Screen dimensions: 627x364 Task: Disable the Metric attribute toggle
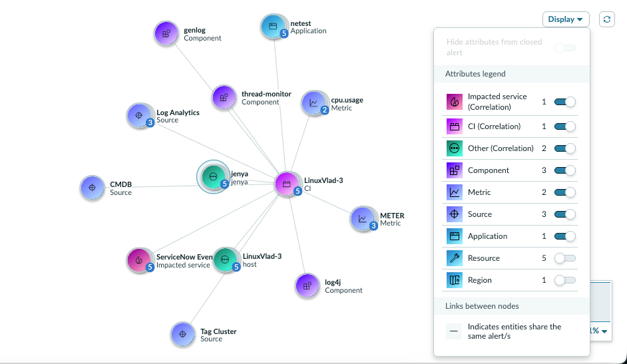pyautogui.click(x=565, y=192)
